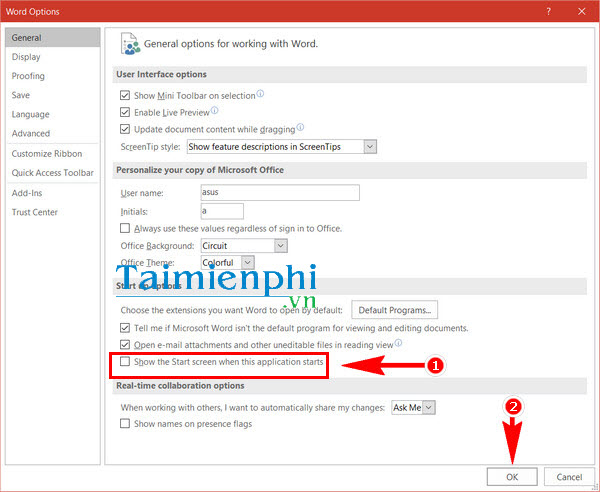This screenshot has width=600, height=492.
Task: Switch to the Display category
Action: click(27, 57)
